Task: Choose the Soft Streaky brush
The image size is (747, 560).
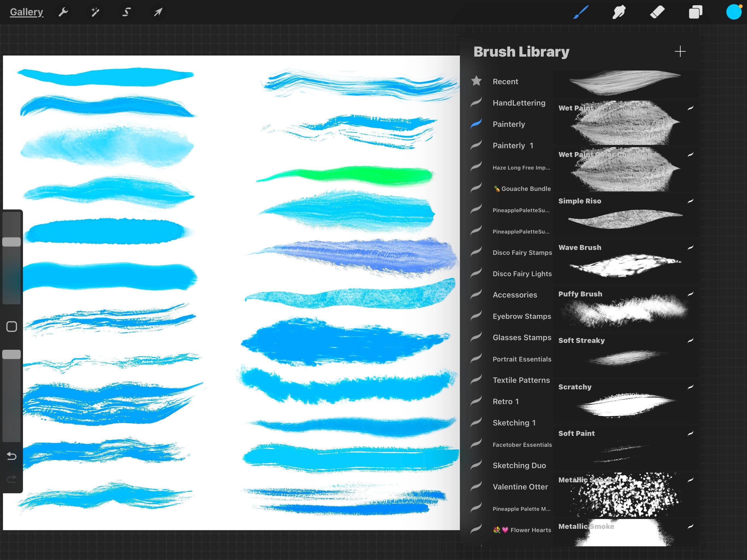Action: [x=625, y=355]
